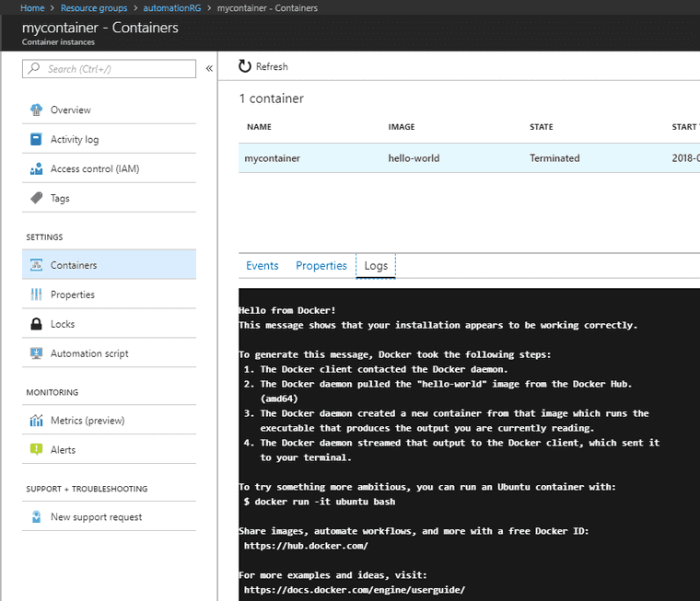Navigate to automationRG breadcrumb

pos(173,8)
